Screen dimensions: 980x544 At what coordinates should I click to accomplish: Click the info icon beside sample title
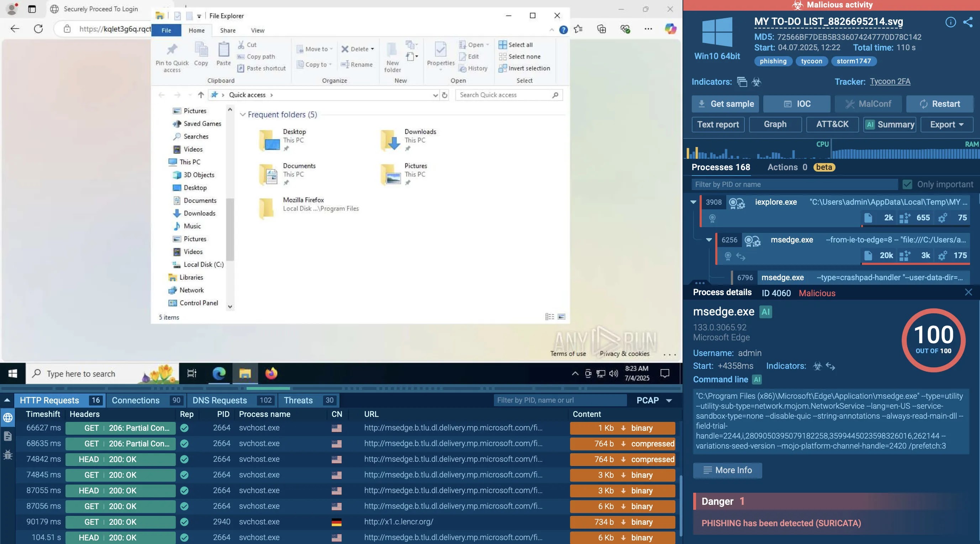point(950,22)
